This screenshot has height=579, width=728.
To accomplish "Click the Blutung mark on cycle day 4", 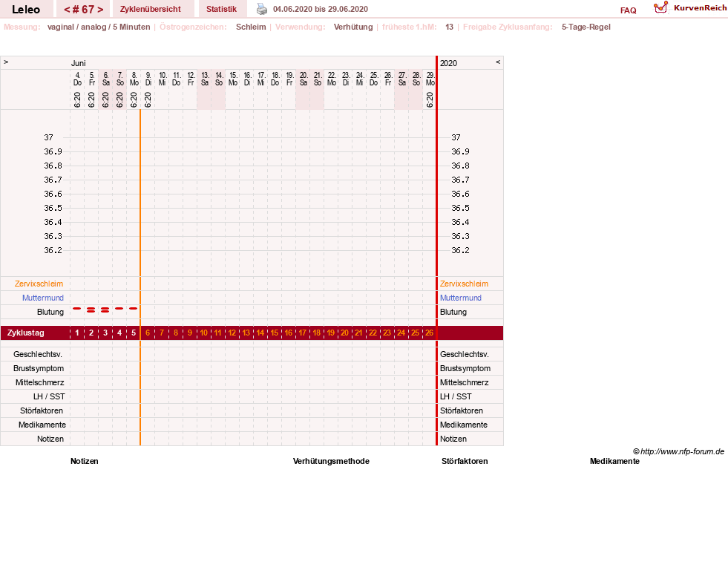I will (x=119, y=308).
